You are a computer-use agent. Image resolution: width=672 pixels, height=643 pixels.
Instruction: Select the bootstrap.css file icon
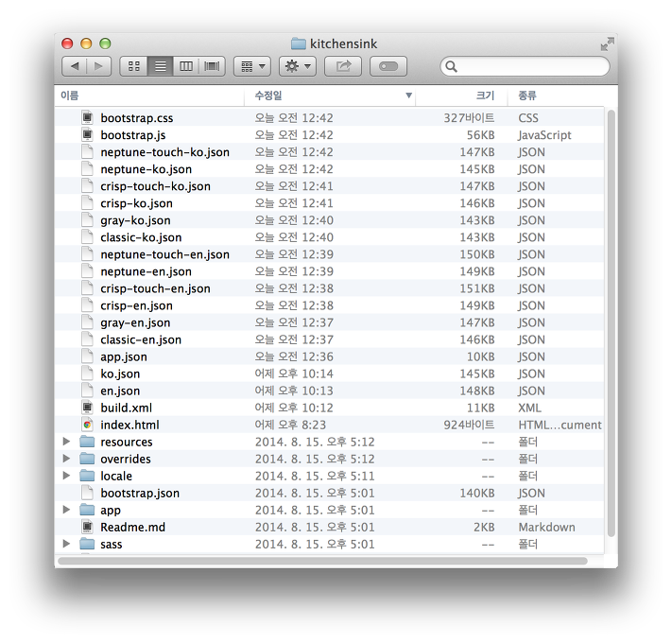(88, 117)
